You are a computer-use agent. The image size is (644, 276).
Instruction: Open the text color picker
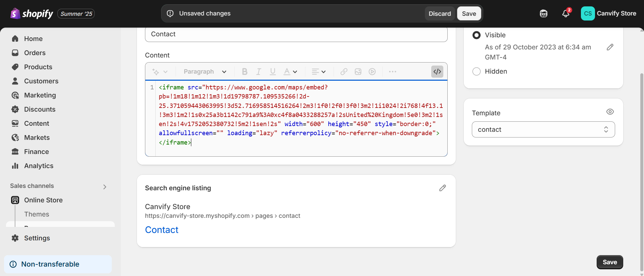click(x=290, y=72)
